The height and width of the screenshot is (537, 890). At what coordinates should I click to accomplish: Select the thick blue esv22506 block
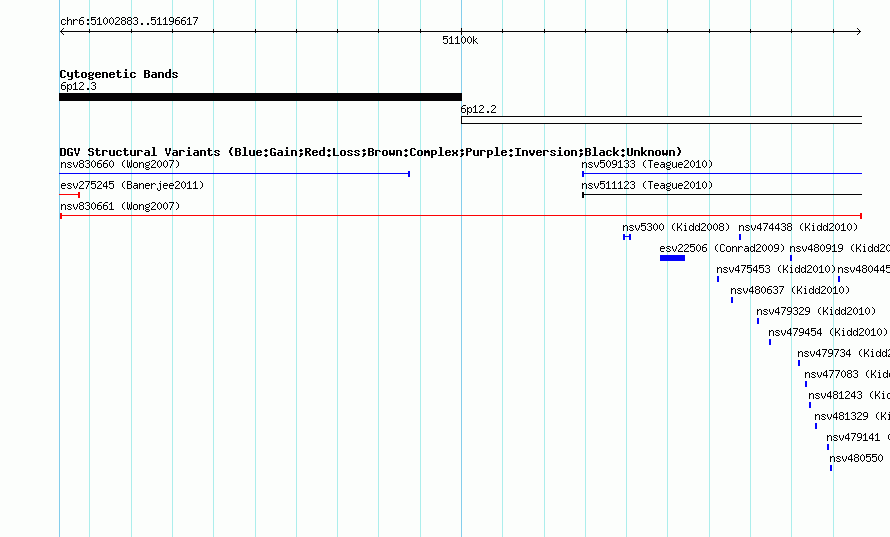pos(673,258)
